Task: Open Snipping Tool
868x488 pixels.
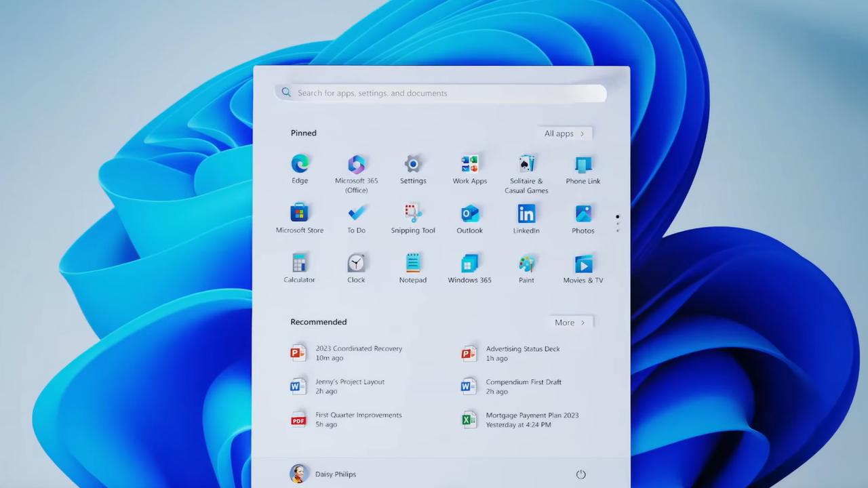Action: pyautogui.click(x=413, y=219)
